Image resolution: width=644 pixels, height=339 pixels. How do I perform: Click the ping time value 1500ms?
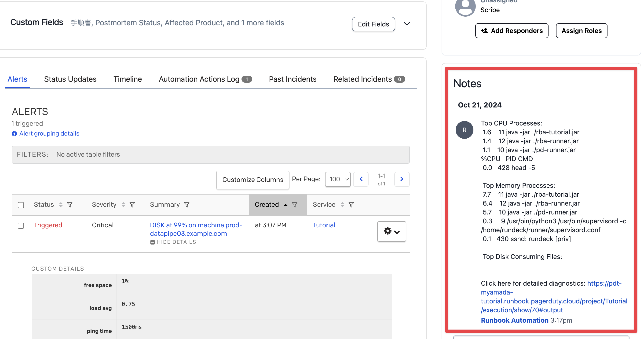(132, 327)
